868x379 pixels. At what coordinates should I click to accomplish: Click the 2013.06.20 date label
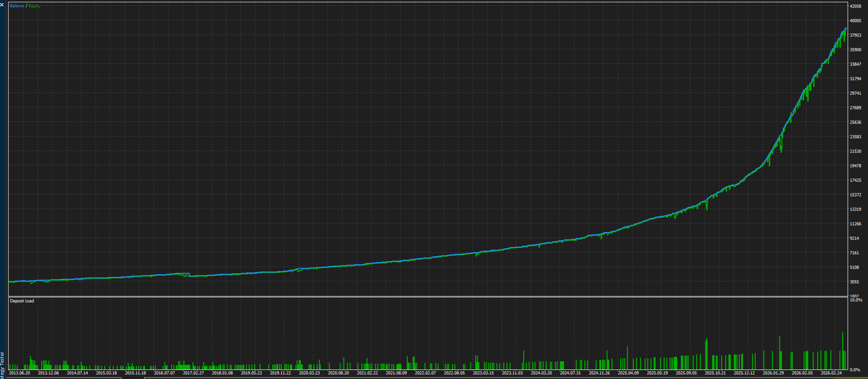[x=19, y=373]
